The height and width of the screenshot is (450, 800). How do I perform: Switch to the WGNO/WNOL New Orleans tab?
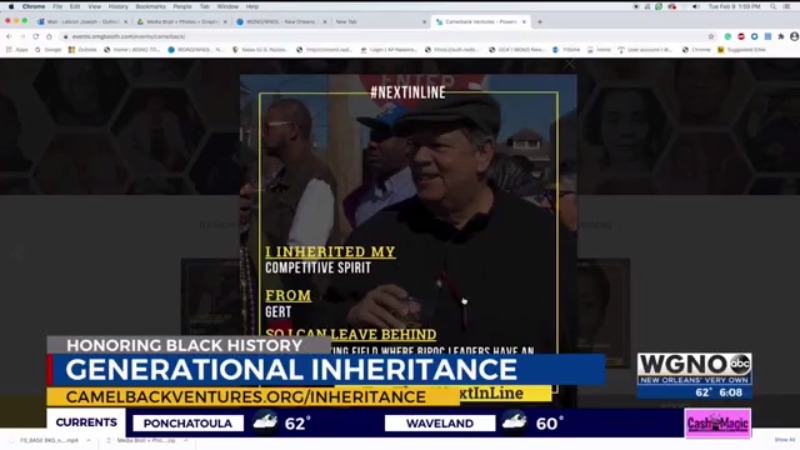coord(281,22)
